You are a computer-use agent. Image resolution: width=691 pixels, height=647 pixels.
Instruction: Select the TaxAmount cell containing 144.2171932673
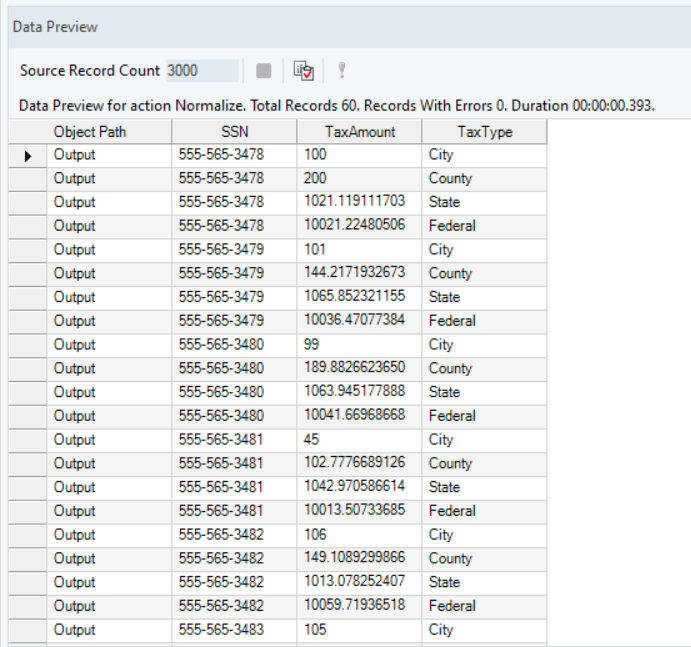tap(359, 273)
